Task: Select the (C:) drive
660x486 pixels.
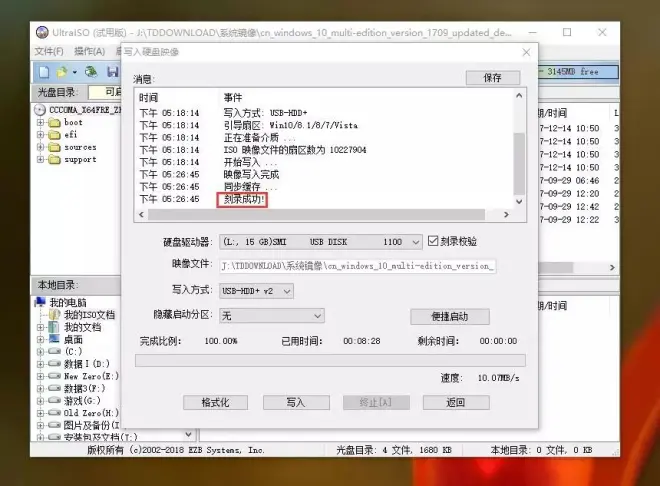Action: [x=73, y=352]
